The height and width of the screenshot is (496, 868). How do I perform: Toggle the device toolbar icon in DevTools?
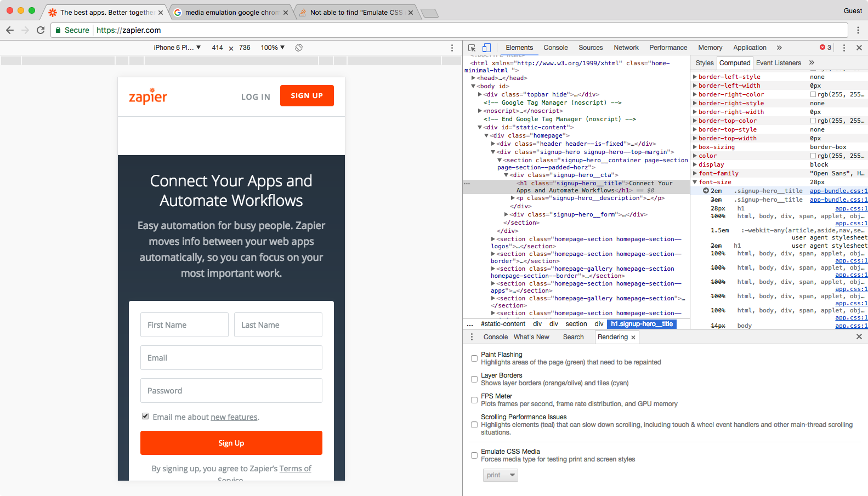(x=487, y=48)
